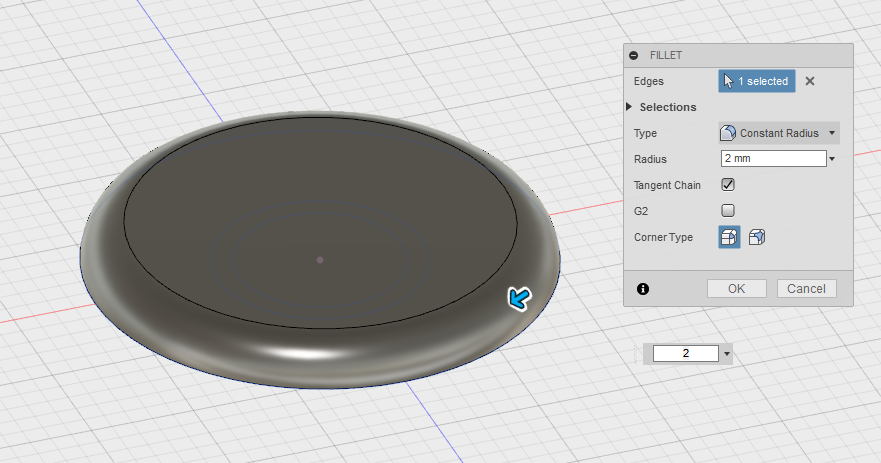Cancel the fillet operation

tap(806, 289)
